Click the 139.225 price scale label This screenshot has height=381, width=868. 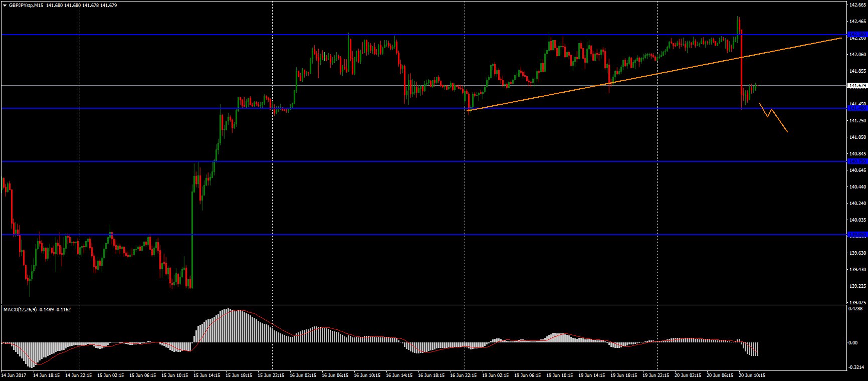(x=858, y=286)
